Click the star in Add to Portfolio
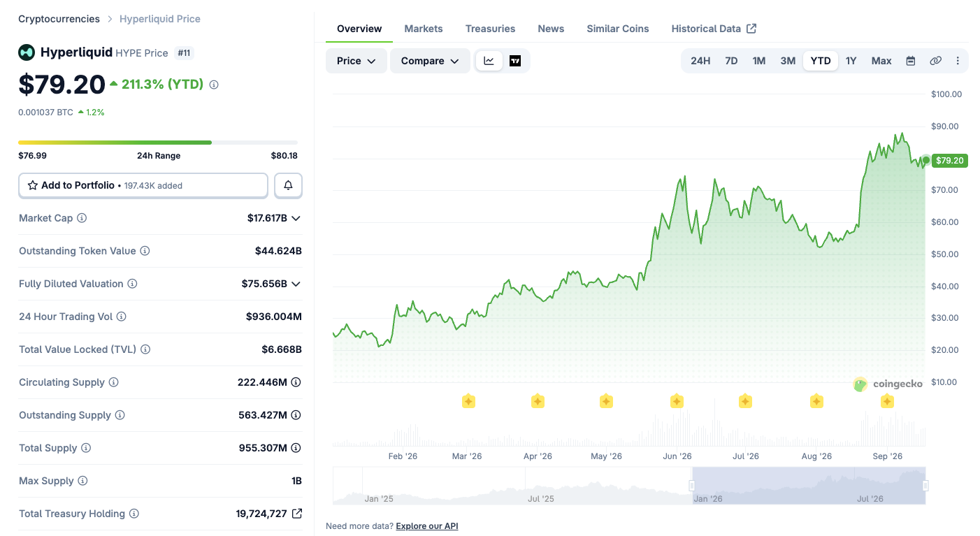Viewport: 980px width, 536px height. [32, 185]
